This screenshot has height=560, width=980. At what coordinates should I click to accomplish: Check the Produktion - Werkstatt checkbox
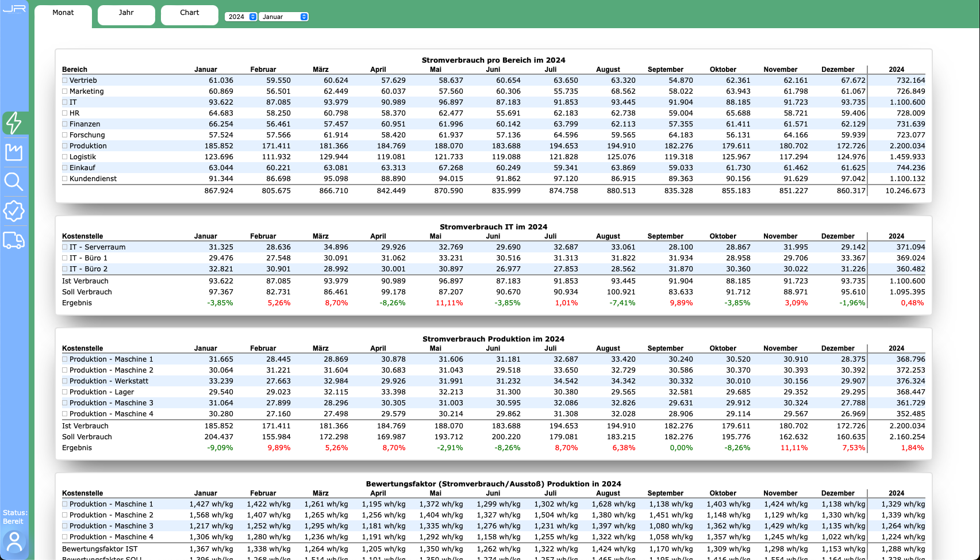pos(65,381)
